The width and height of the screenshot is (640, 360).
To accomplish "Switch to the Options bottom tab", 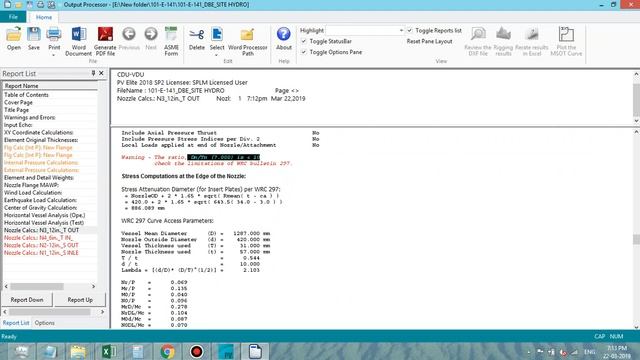I will (x=44, y=322).
